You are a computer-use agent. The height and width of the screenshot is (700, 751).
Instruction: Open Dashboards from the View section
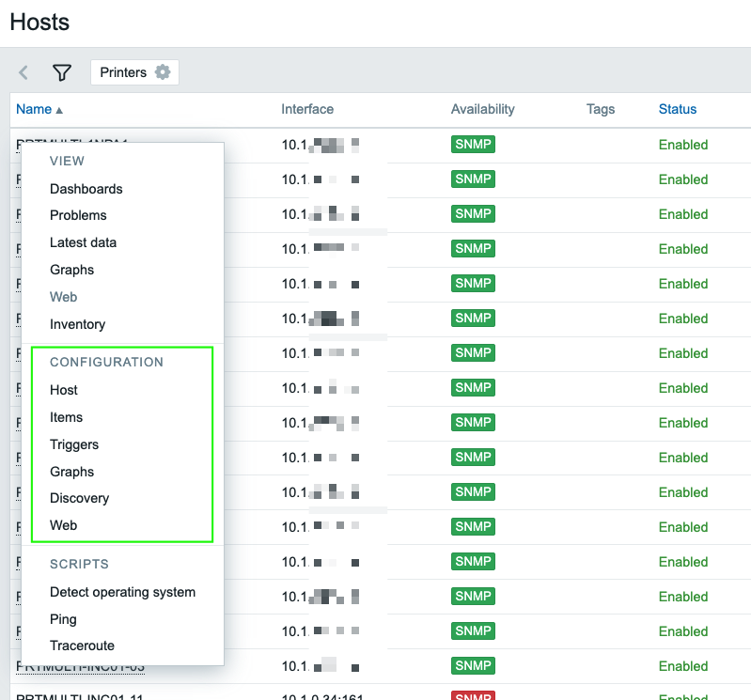(x=86, y=189)
